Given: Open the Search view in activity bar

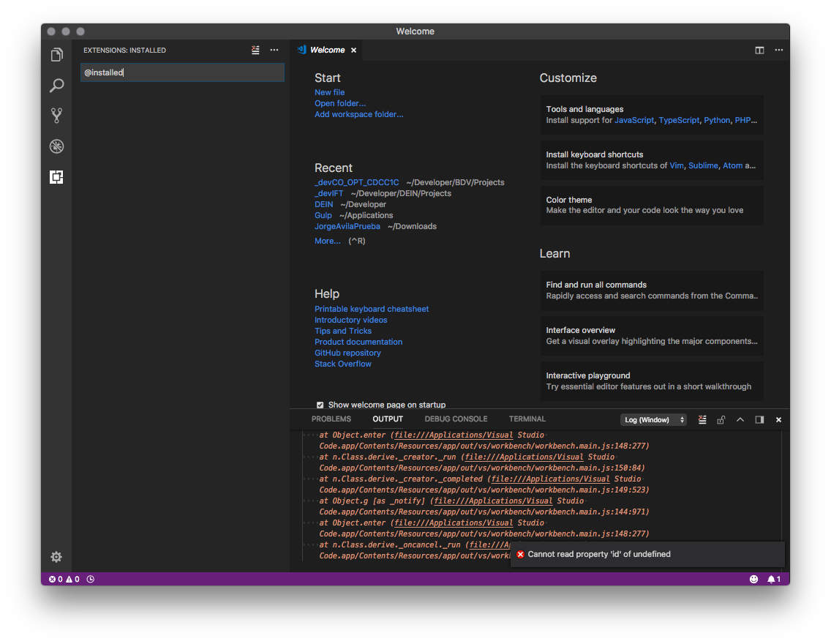Looking at the screenshot, I should coord(57,86).
